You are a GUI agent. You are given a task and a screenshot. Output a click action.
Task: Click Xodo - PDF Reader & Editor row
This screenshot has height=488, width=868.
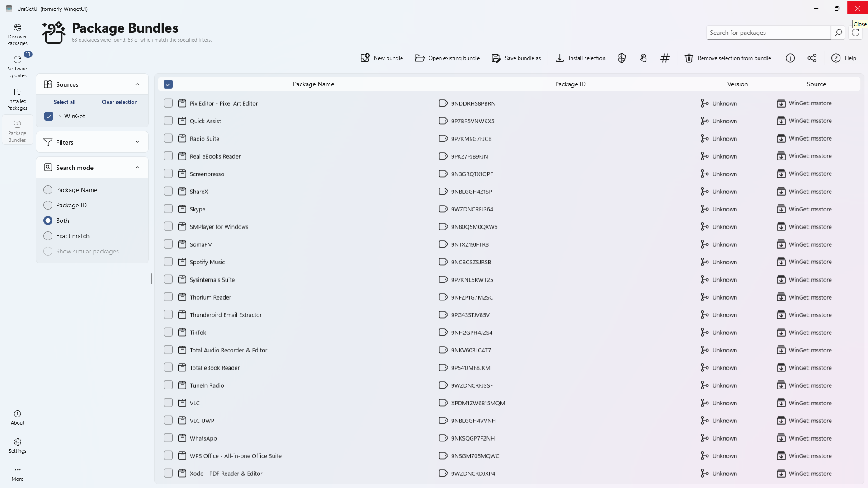pyautogui.click(x=509, y=474)
